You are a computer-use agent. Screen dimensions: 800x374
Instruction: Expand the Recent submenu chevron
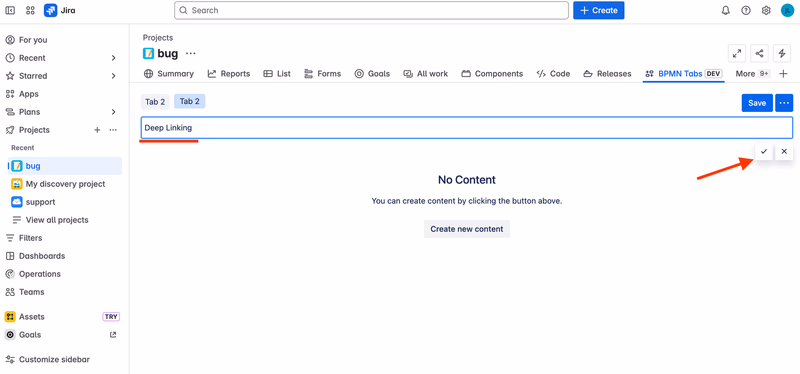pos(113,58)
